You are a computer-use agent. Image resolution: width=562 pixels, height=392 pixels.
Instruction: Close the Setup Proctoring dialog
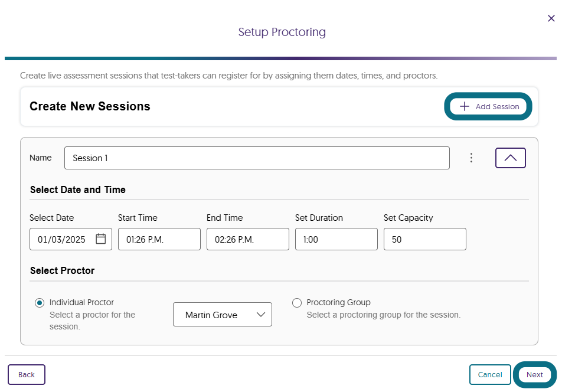[x=551, y=18]
